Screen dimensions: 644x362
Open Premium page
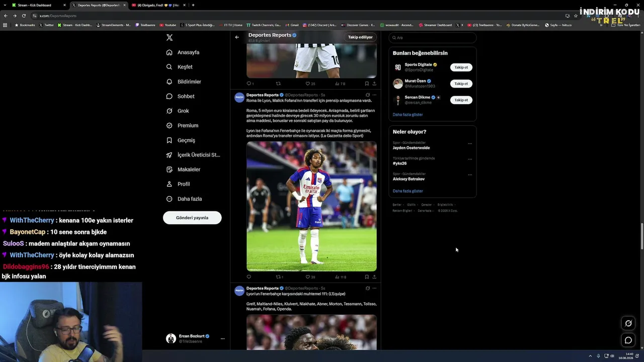(182, 125)
